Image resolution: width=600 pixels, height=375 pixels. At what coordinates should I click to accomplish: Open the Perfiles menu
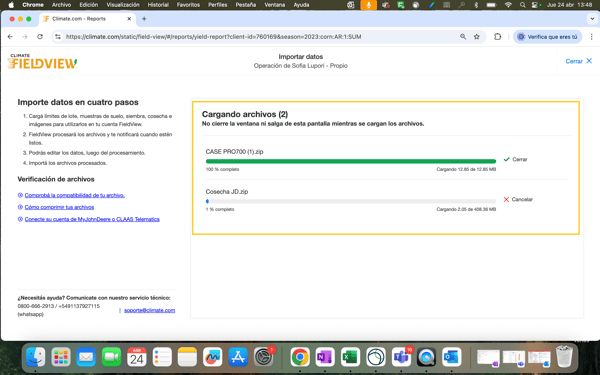click(x=218, y=5)
